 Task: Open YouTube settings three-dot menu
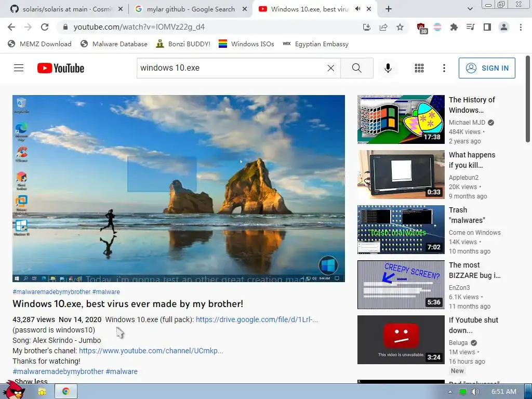pos(444,68)
